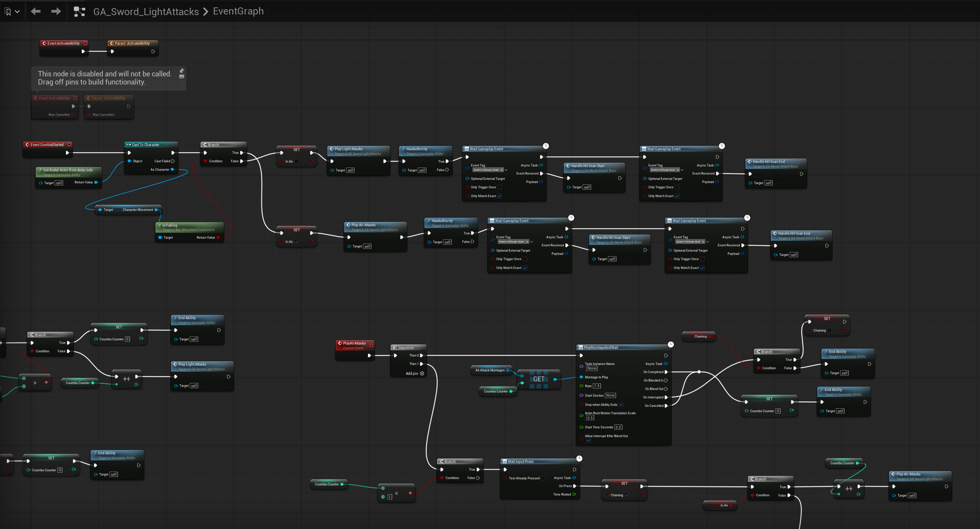Tick the Test Already Pressed checkbox
980x529 pixels.
pyautogui.click(x=543, y=478)
